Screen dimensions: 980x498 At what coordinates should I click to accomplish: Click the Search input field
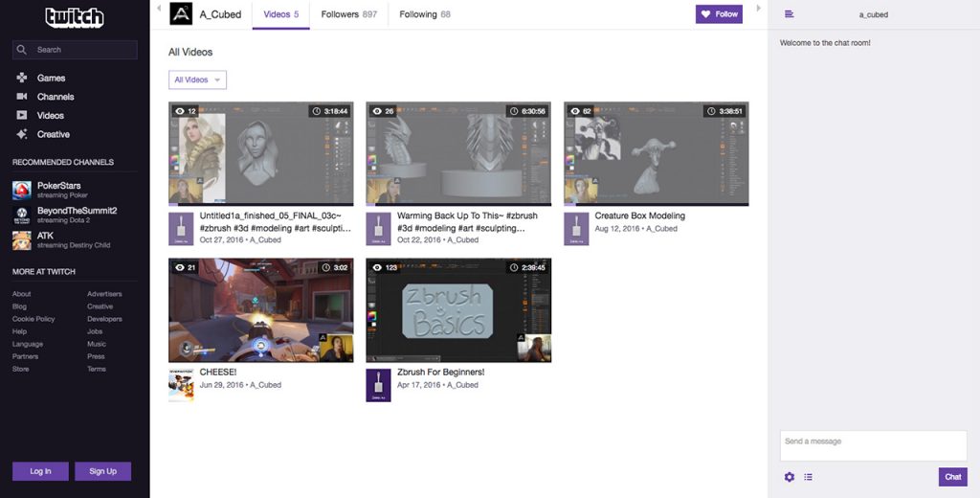click(x=75, y=50)
